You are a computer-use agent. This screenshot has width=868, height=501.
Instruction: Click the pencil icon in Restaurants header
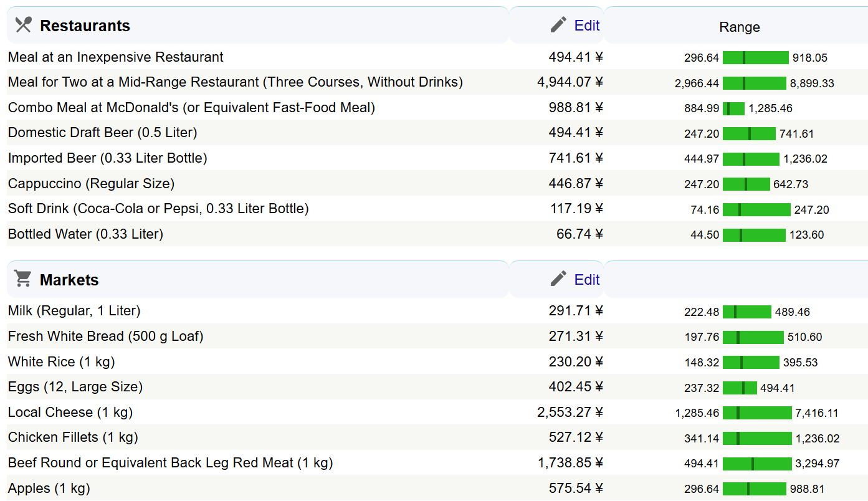click(x=558, y=25)
